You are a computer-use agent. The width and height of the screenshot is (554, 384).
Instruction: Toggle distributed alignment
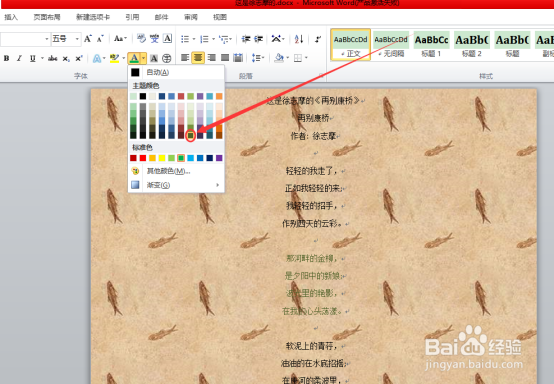tap(238, 58)
